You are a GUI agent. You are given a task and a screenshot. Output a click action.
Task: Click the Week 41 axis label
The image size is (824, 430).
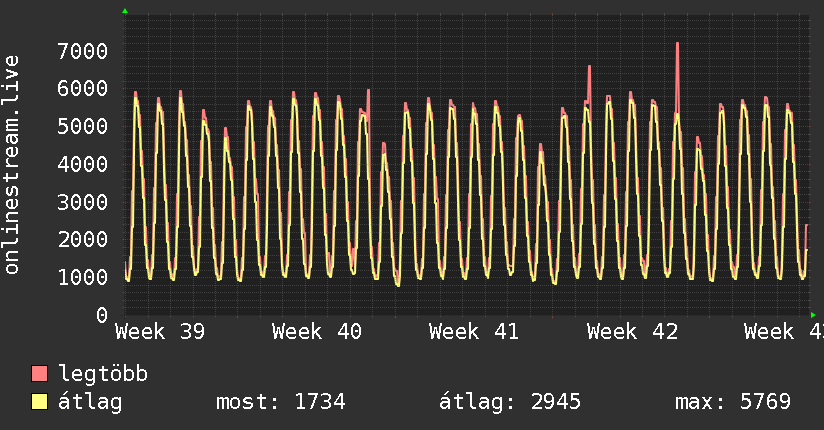tap(473, 332)
